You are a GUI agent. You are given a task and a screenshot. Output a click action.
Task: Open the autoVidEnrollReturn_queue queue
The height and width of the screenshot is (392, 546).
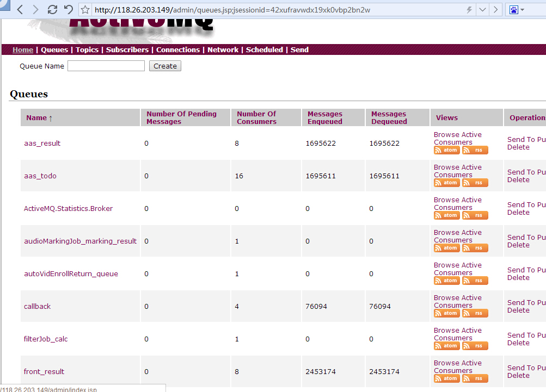point(71,273)
